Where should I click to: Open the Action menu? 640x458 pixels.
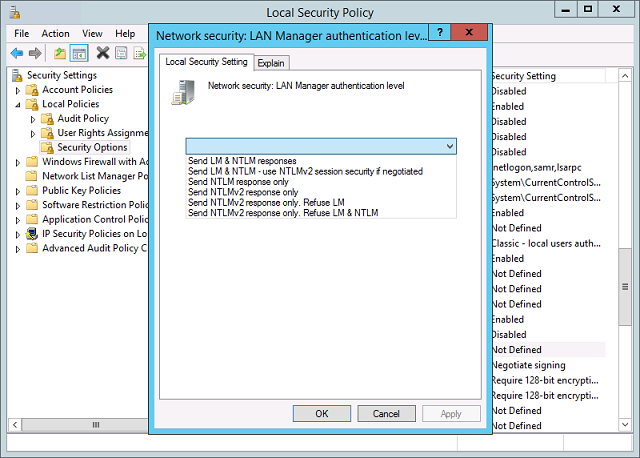56,33
